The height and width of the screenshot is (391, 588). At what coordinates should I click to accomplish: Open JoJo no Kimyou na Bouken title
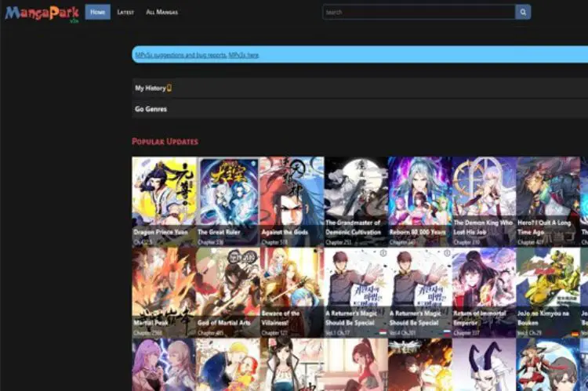[x=543, y=318]
